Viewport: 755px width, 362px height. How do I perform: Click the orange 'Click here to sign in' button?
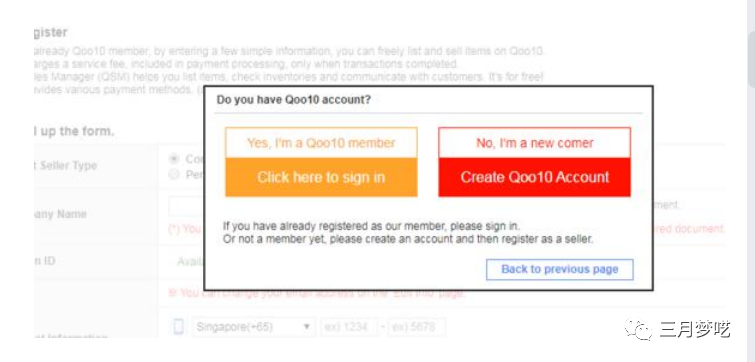(x=321, y=177)
